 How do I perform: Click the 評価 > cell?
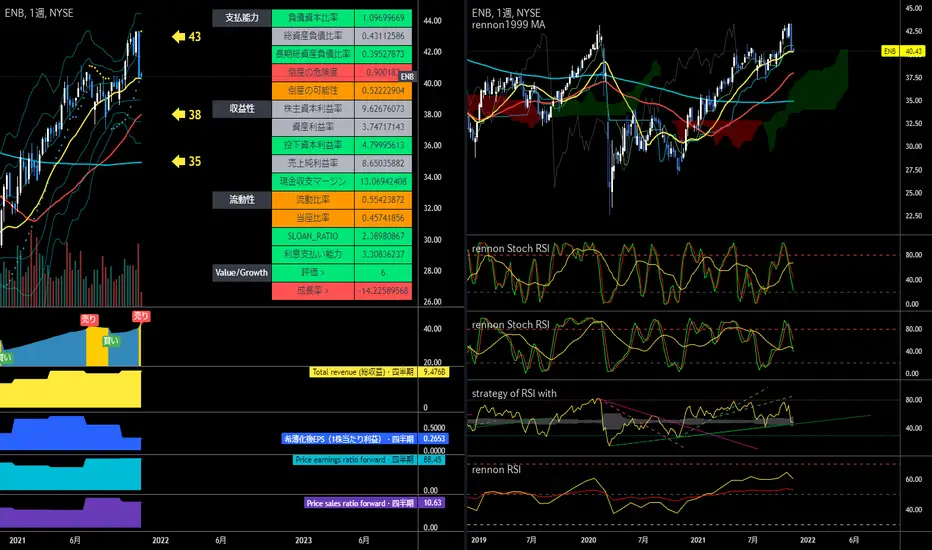[313, 272]
